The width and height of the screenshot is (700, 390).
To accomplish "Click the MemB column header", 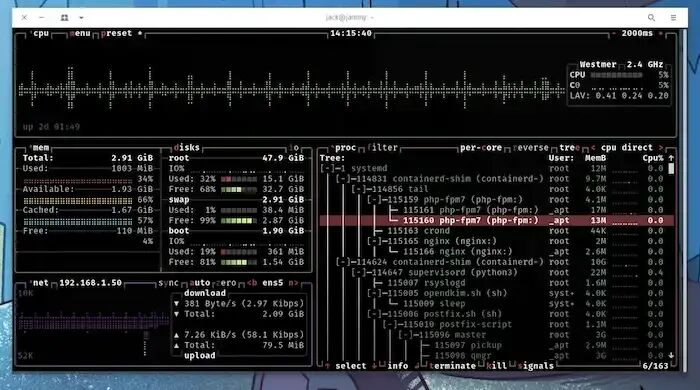I will click(x=595, y=158).
